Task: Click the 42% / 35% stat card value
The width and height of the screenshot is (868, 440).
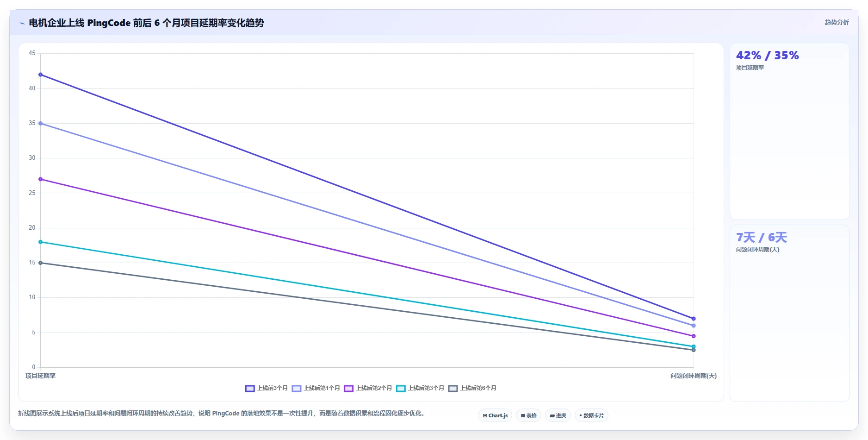Action: tap(767, 56)
